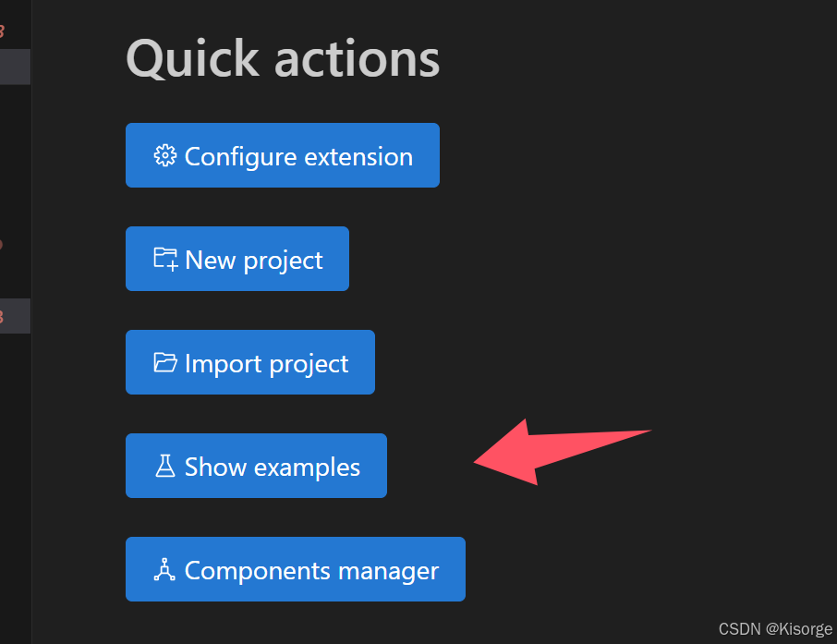Viewport: 837px width, 644px height.
Task: Click the vertical divider beside the sidebar
Action: (31, 322)
